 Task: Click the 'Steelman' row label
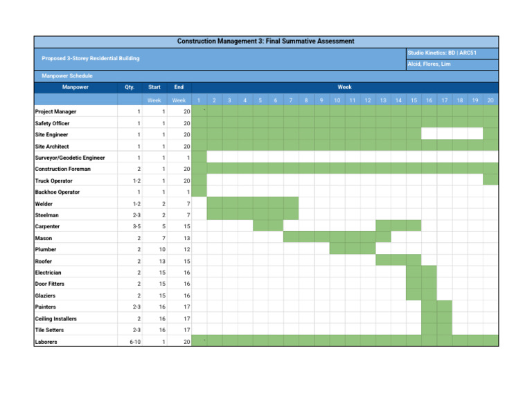coord(47,215)
